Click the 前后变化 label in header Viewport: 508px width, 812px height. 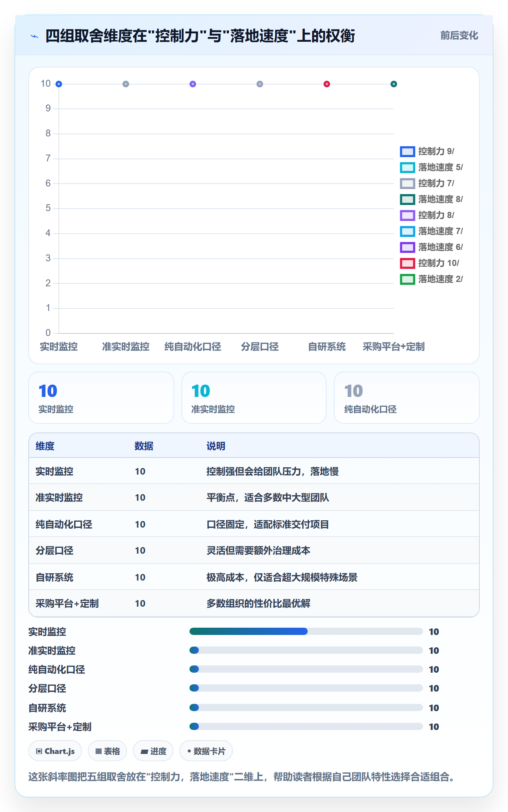[x=459, y=36]
